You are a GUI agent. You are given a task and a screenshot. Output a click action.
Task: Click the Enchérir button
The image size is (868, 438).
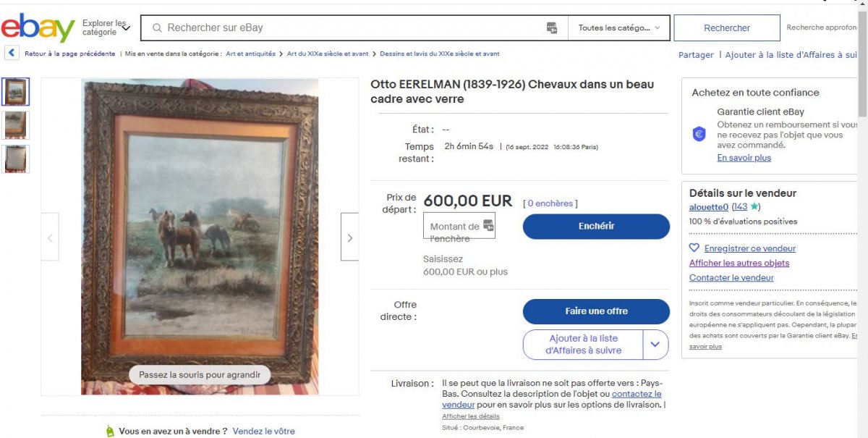pos(596,226)
